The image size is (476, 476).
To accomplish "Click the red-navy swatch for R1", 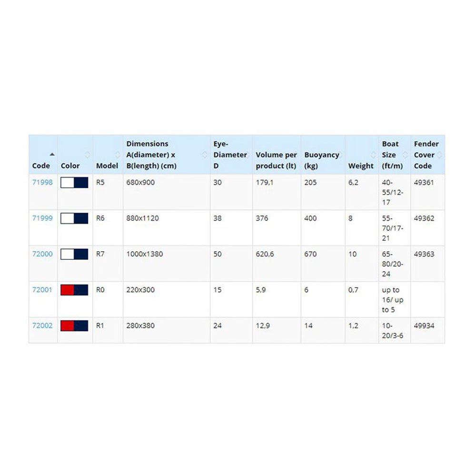I will (x=75, y=326).
